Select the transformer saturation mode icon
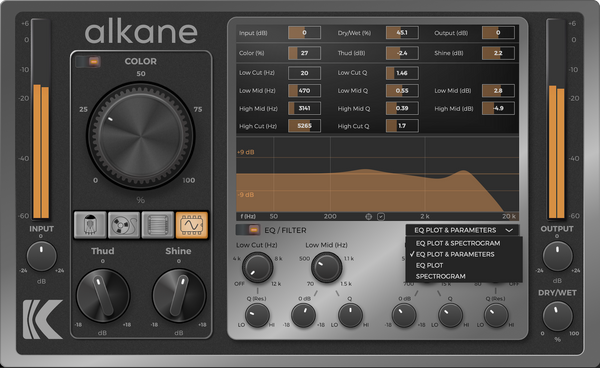This screenshot has height=368, width=600. 158,225
